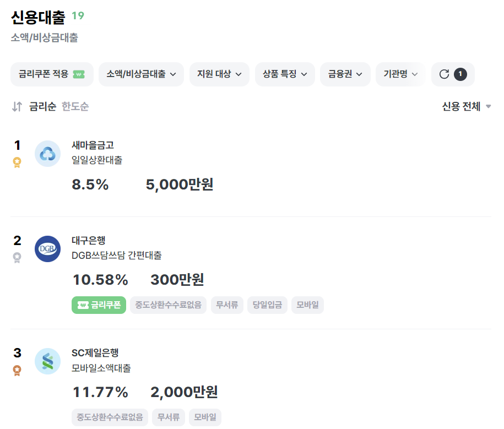Click the sort arrows icon next to 금리순
Viewport: 504px width, 429px height.
(x=16, y=107)
